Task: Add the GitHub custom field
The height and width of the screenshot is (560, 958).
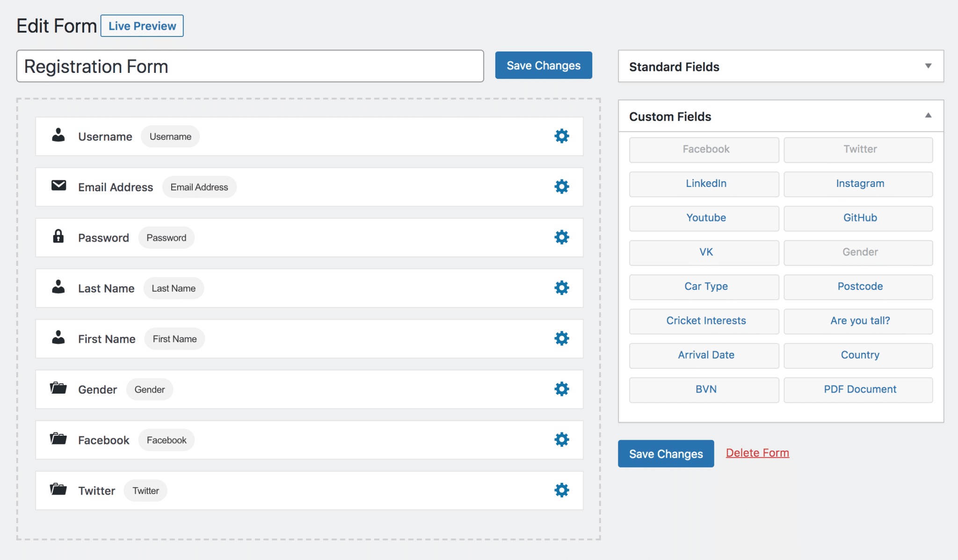Action: (x=858, y=218)
